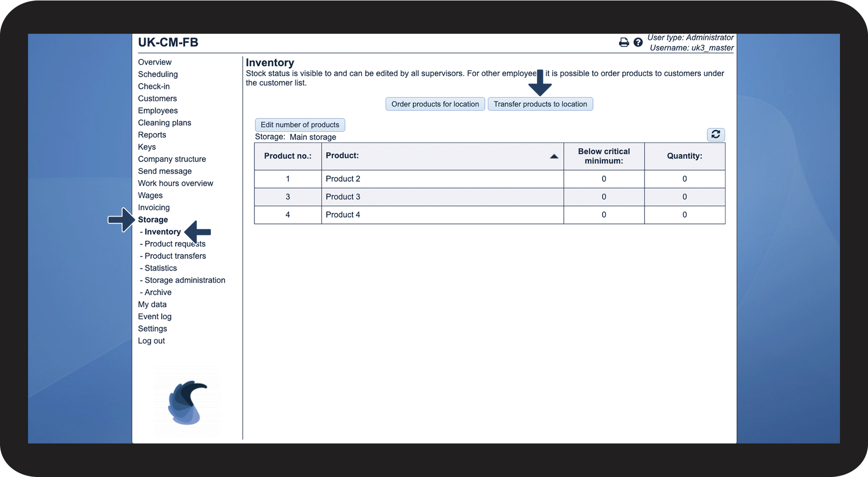Refresh the inventory table with the reload icon
Image resolution: width=868 pixels, height=477 pixels.
[x=716, y=135]
